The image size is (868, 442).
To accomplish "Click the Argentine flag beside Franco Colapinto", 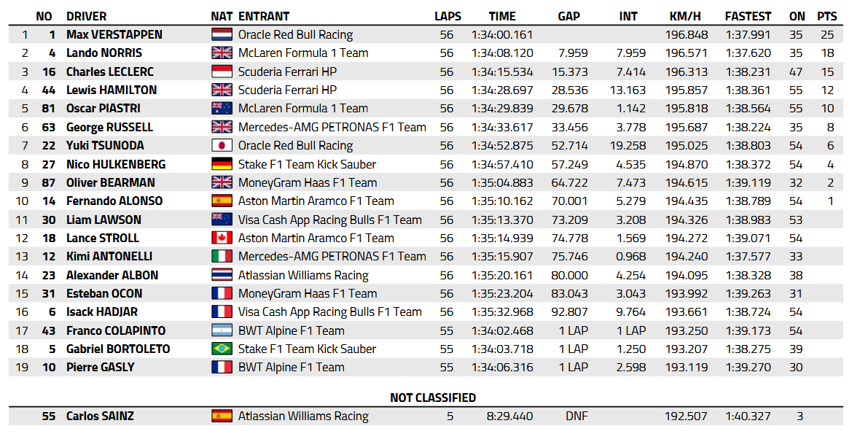I will coord(222,330).
